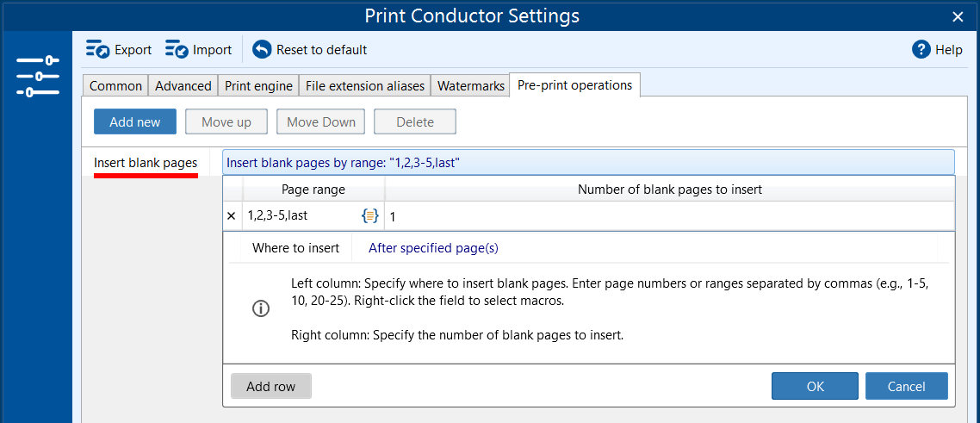Remove row with the X icon
Viewport: 980px width, 423px height.
coord(231,216)
